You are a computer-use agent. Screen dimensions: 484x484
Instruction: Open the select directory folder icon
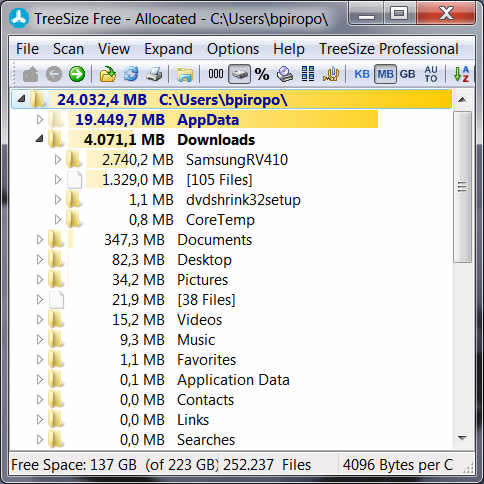tap(107, 74)
